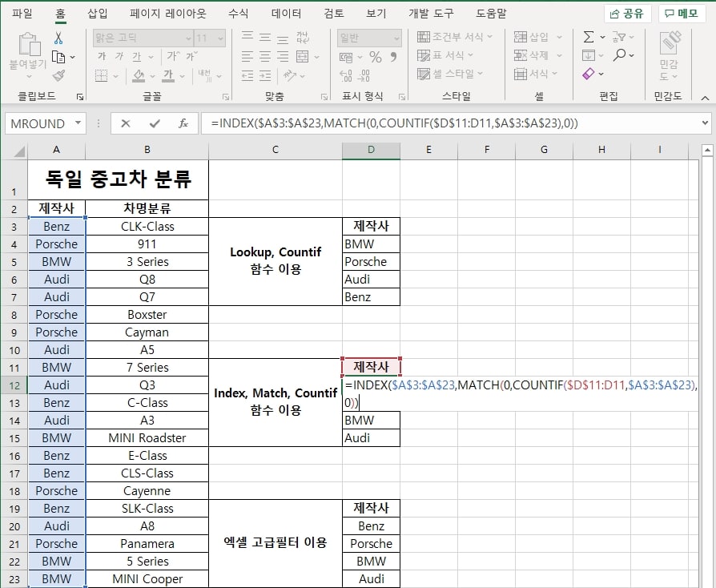Screen dimensions: 716x588
Task: Open the font name dropdown
Action: (188, 38)
